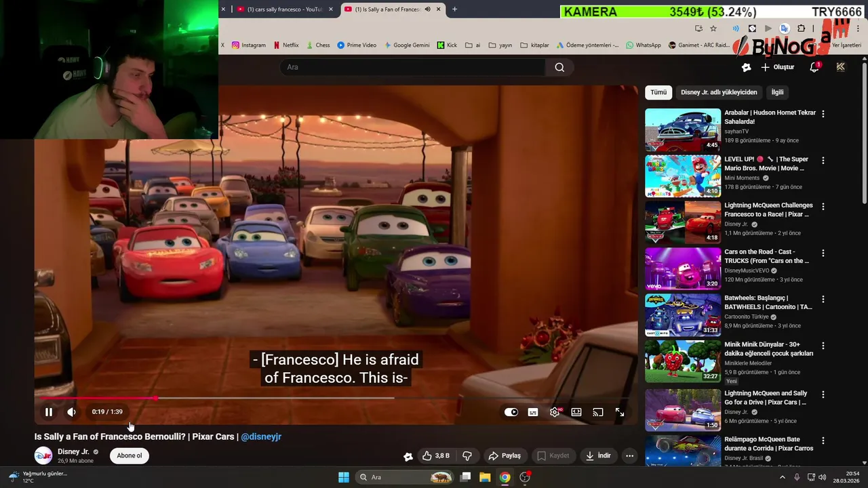Open File Explorer from the taskbar
Screen dimensions: 868x488
(x=485, y=477)
